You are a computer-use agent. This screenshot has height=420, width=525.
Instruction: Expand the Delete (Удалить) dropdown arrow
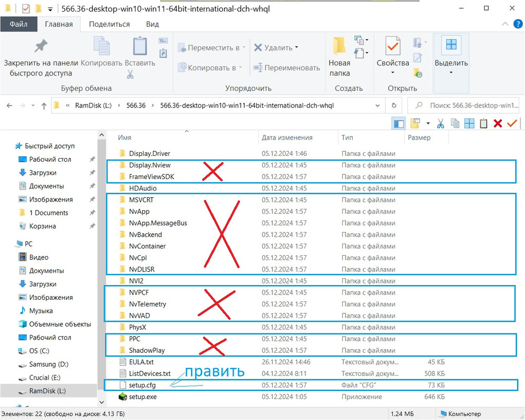(x=297, y=48)
